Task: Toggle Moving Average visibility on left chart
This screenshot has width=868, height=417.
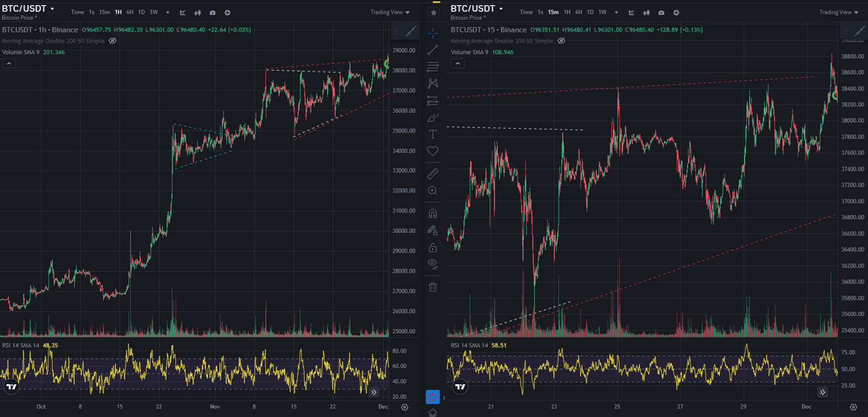Action: point(113,41)
